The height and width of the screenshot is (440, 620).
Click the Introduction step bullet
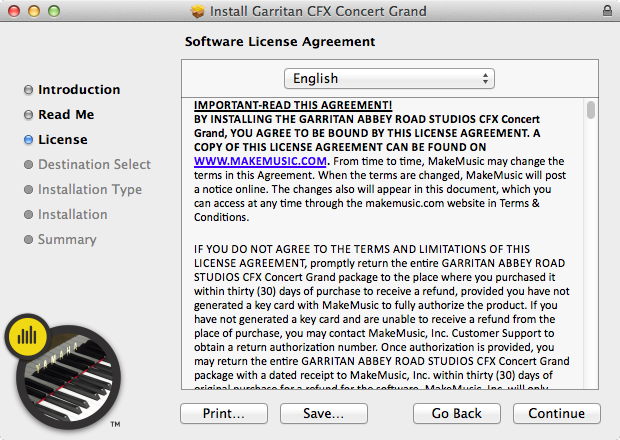coord(28,90)
